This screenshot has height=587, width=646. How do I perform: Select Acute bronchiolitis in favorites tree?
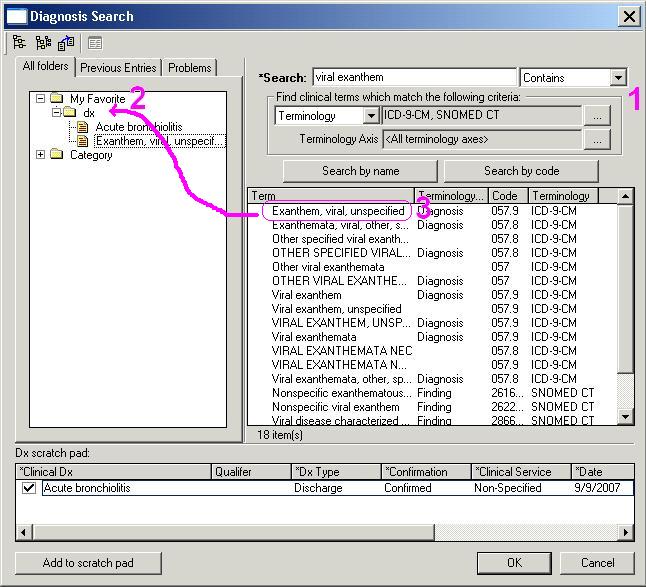139,126
